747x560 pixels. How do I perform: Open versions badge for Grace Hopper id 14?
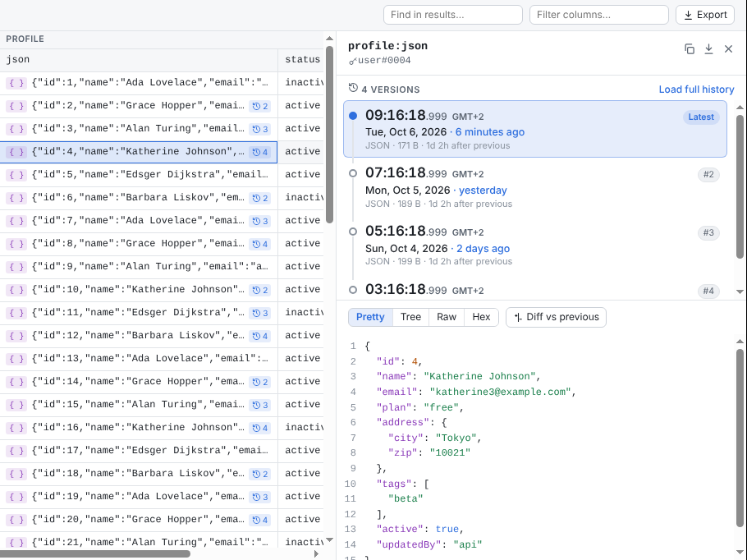coord(260,383)
